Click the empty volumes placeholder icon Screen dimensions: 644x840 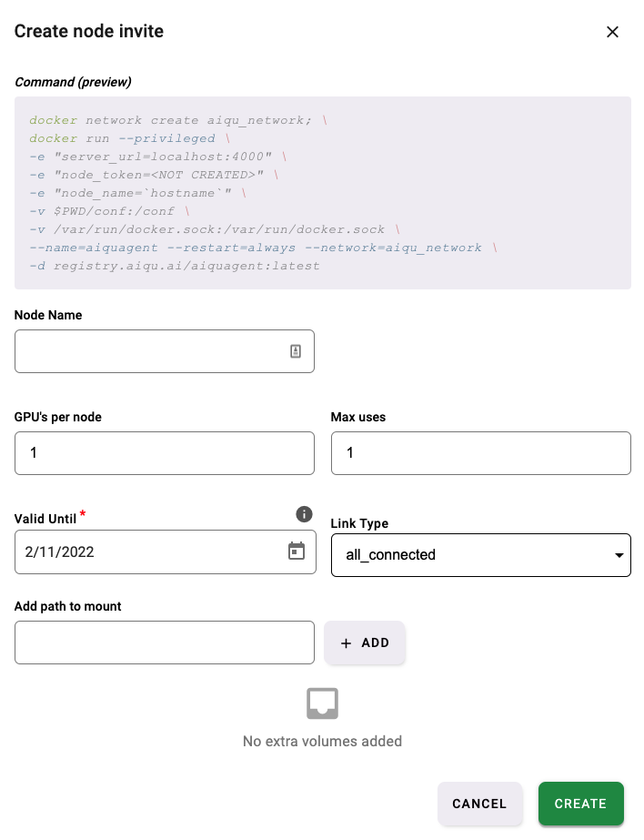tap(322, 703)
